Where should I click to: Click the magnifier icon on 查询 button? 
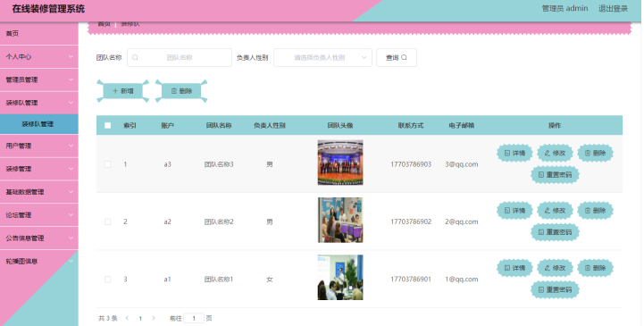404,57
